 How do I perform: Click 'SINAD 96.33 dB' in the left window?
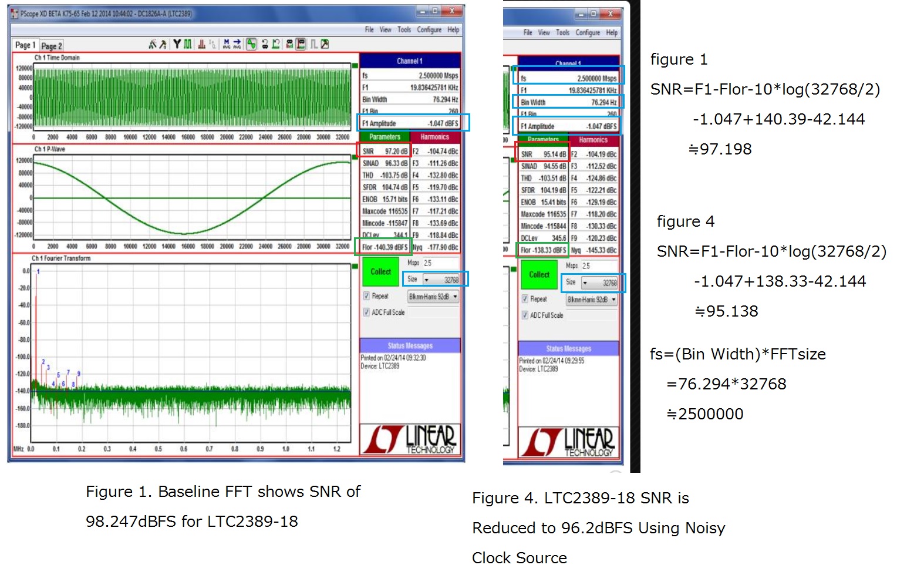click(385, 163)
